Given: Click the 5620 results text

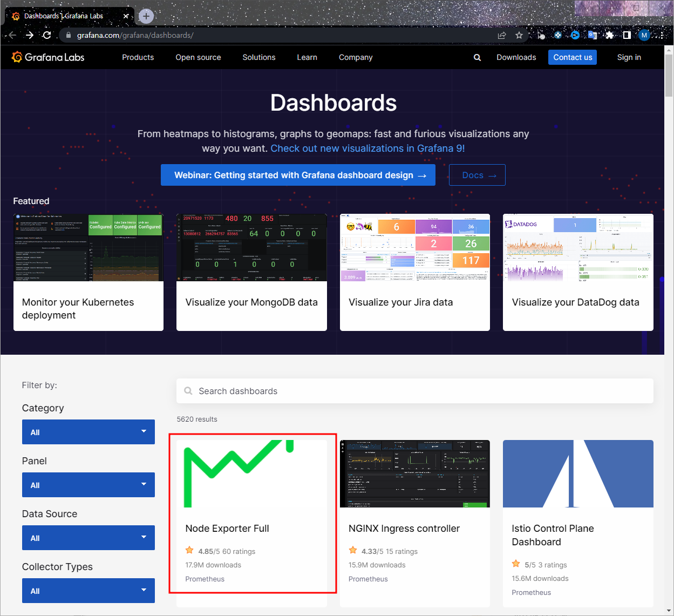Looking at the screenshot, I should click(197, 419).
